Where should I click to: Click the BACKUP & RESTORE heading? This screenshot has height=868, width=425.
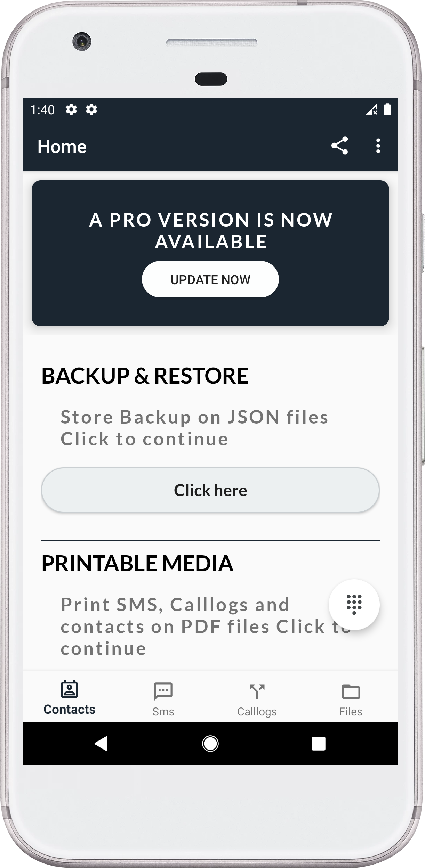pyautogui.click(x=145, y=376)
